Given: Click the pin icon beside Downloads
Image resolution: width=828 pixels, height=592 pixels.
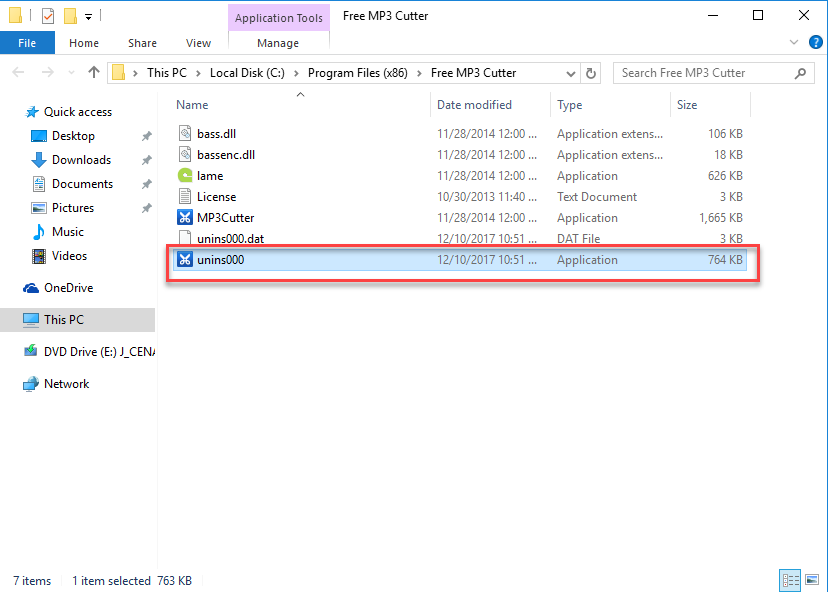Looking at the screenshot, I should pyautogui.click(x=146, y=160).
